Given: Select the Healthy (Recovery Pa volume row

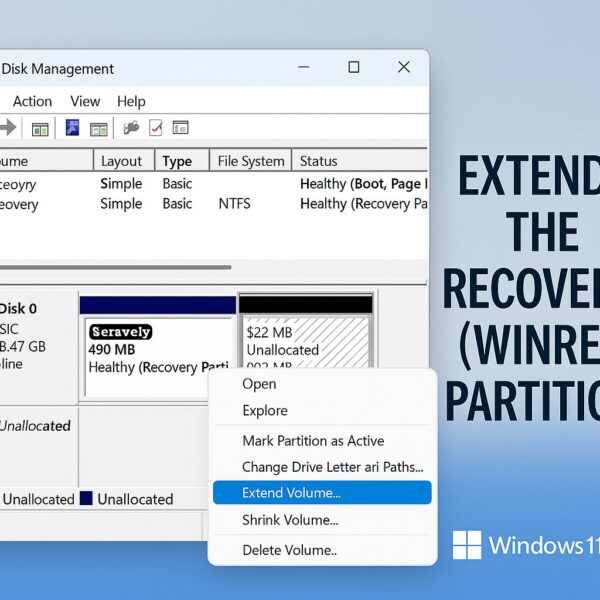Looking at the screenshot, I should [214, 204].
